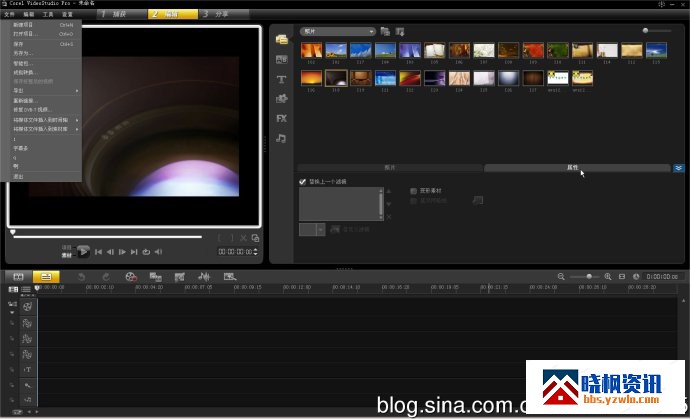Open the Transitions library icon
This screenshot has width=690, height=419.
[282, 59]
